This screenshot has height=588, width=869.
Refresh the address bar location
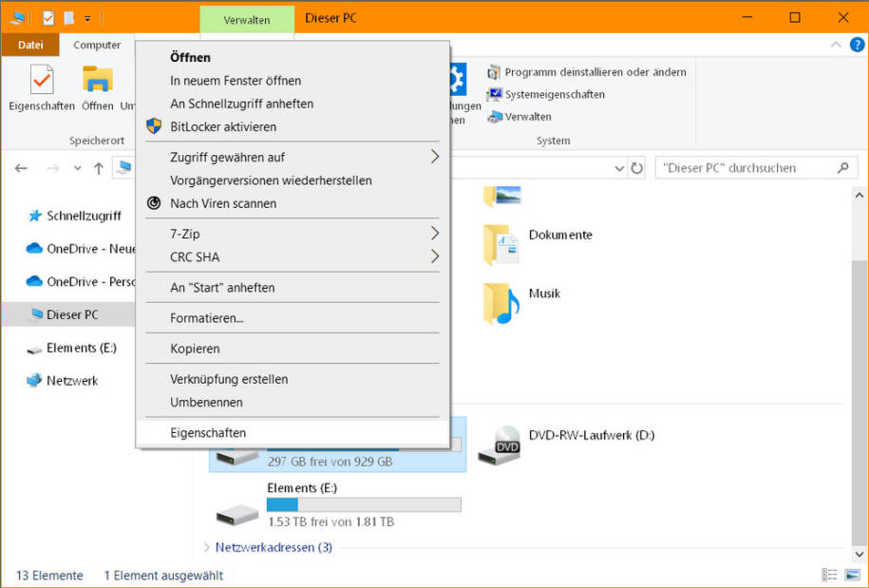636,168
